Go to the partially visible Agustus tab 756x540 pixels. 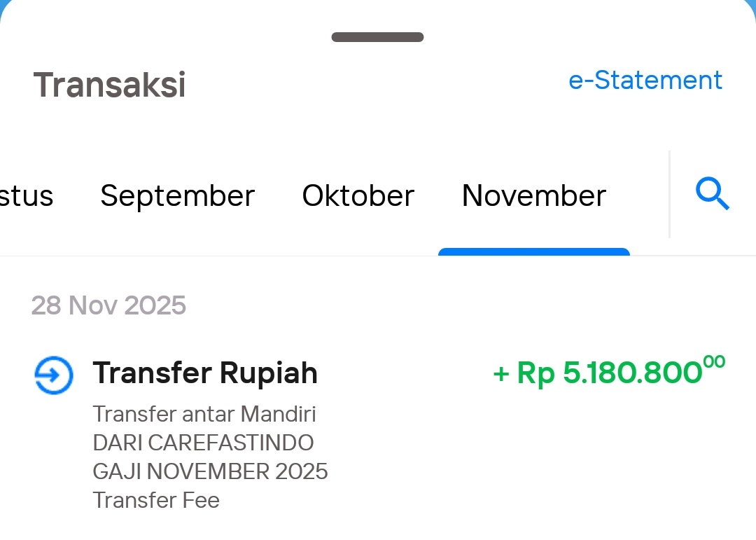(x=26, y=196)
